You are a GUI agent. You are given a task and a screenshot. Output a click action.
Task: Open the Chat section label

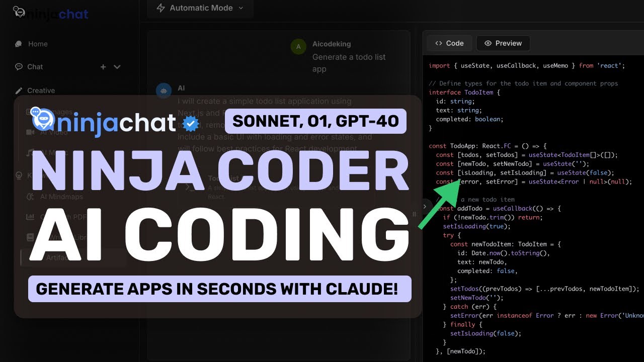click(x=35, y=66)
